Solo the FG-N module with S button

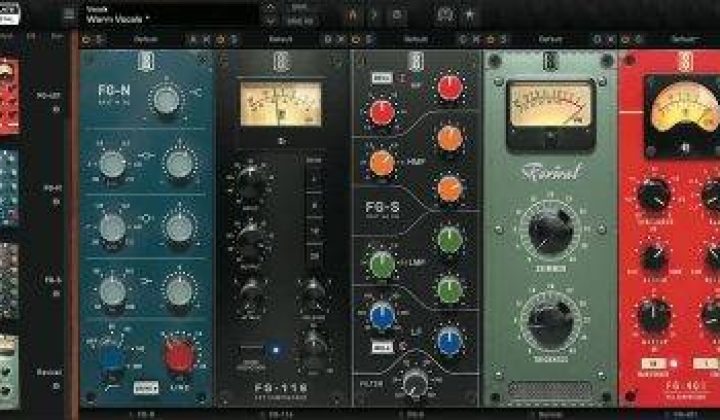pos(99,39)
